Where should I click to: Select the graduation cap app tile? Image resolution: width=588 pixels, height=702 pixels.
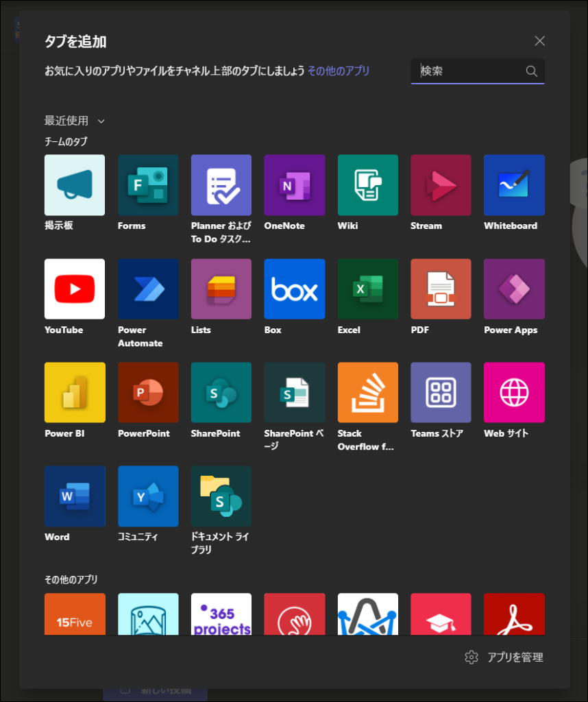[x=441, y=614]
